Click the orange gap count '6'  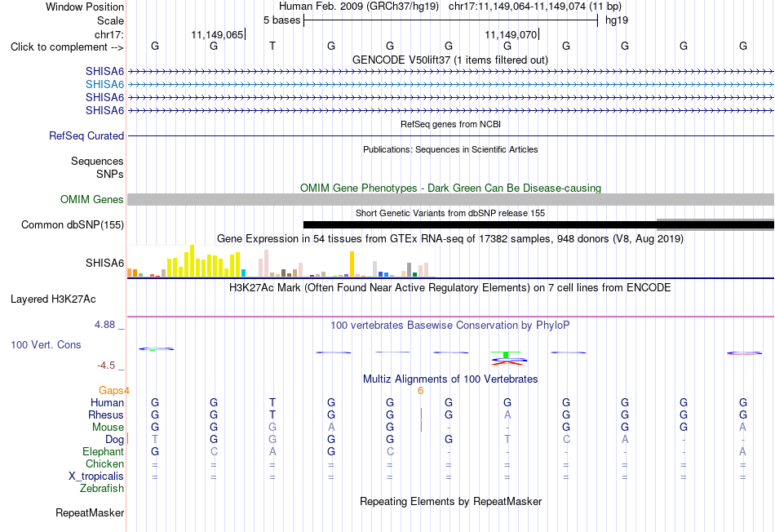(421, 391)
